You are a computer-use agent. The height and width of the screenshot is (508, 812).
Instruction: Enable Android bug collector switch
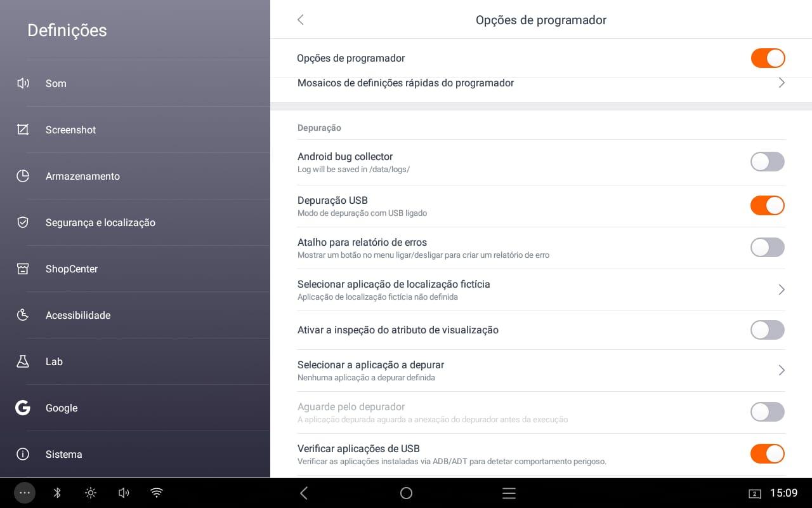tap(768, 162)
